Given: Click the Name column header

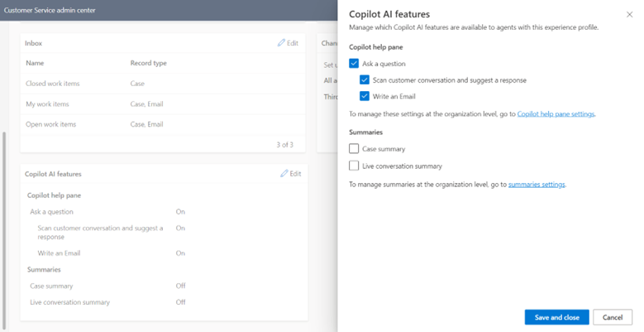Looking at the screenshot, I should pos(35,63).
